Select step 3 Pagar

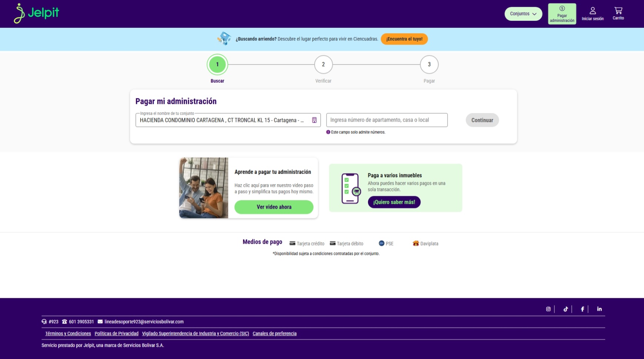(x=429, y=64)
